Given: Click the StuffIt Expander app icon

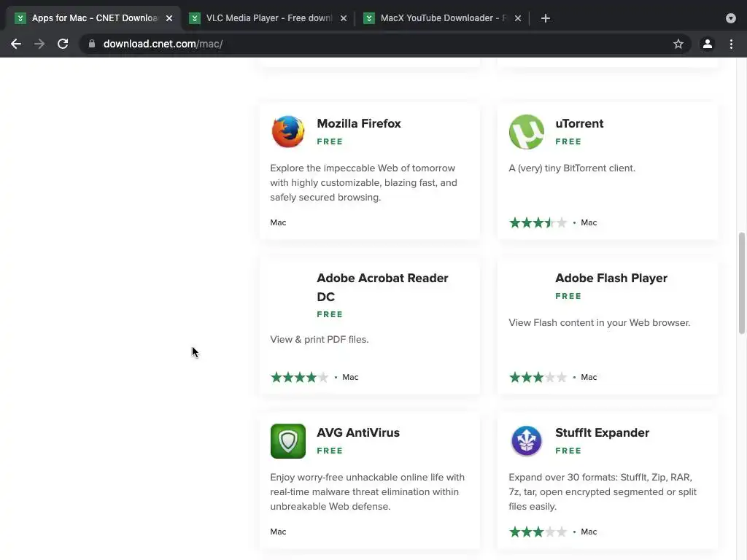Looking at the screenshot, I should click(527, 441).
